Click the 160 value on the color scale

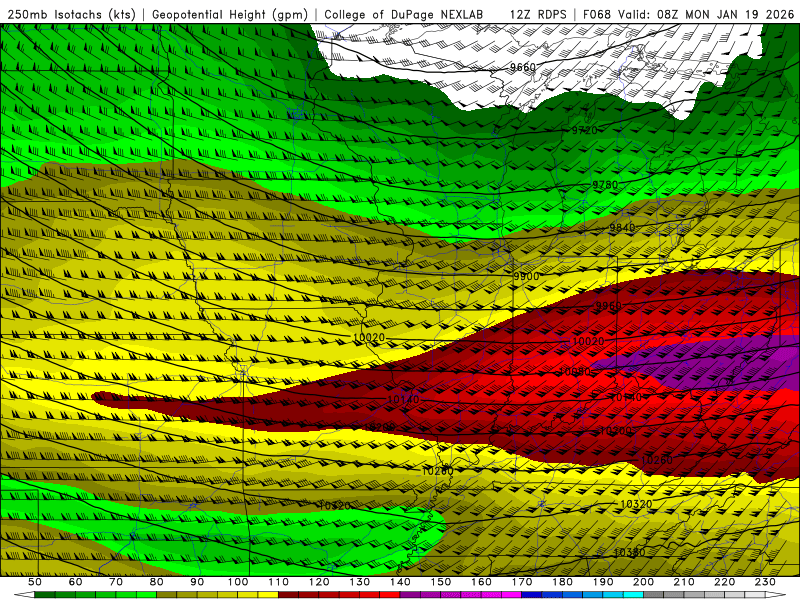pyautogui.click(x=481, y=582)
